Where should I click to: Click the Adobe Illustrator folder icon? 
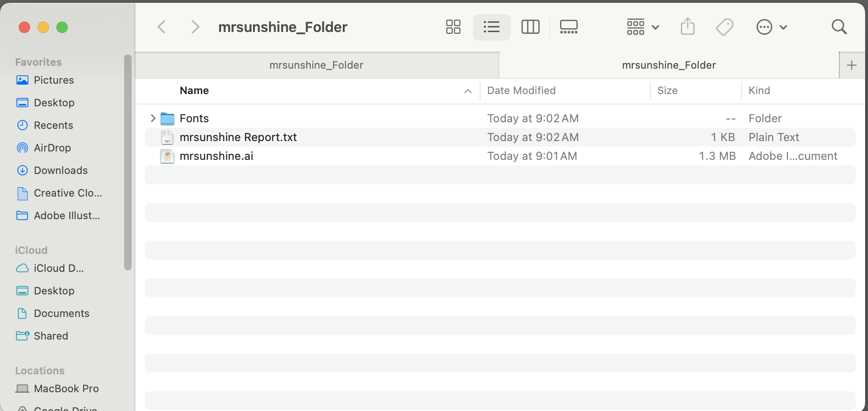pyautogui.click(x=22, y=215)
